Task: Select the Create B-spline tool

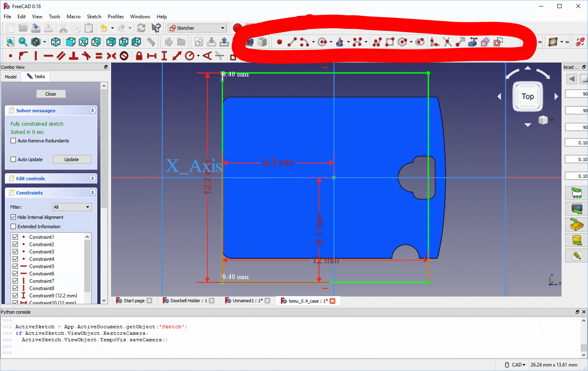Action: 358,42
